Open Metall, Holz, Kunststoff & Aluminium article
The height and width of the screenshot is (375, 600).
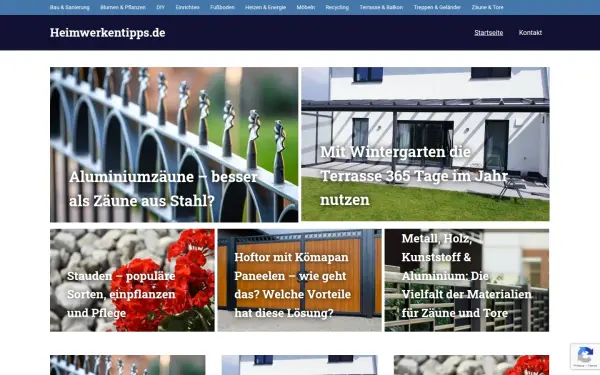point(467,280)
